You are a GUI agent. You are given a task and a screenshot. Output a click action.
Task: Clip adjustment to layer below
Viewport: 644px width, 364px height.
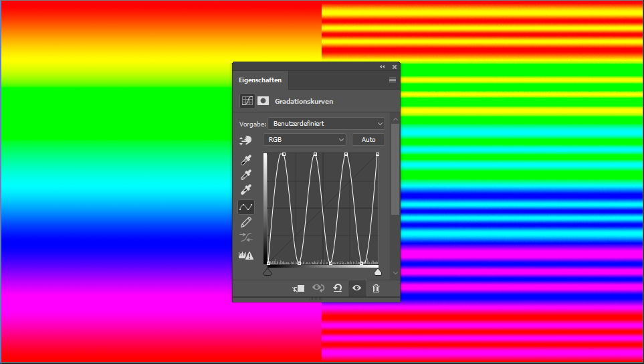pos(298,288)
